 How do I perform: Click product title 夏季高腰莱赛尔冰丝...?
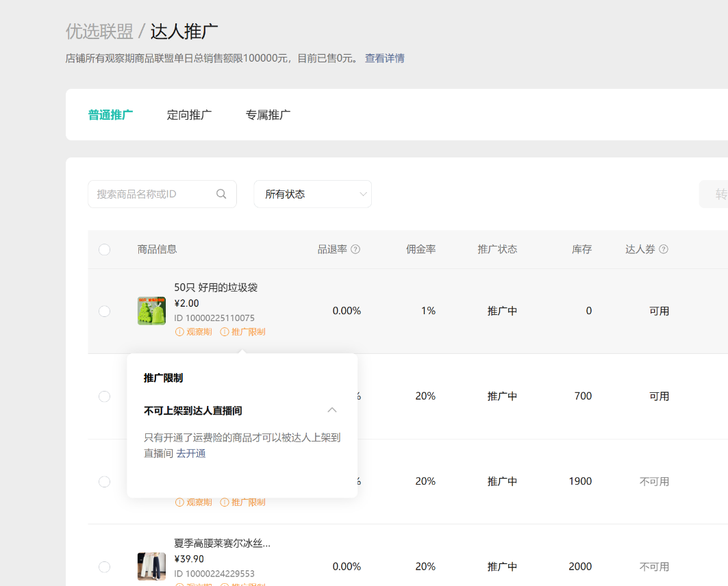pyautogui.click(x=223, y=543)
